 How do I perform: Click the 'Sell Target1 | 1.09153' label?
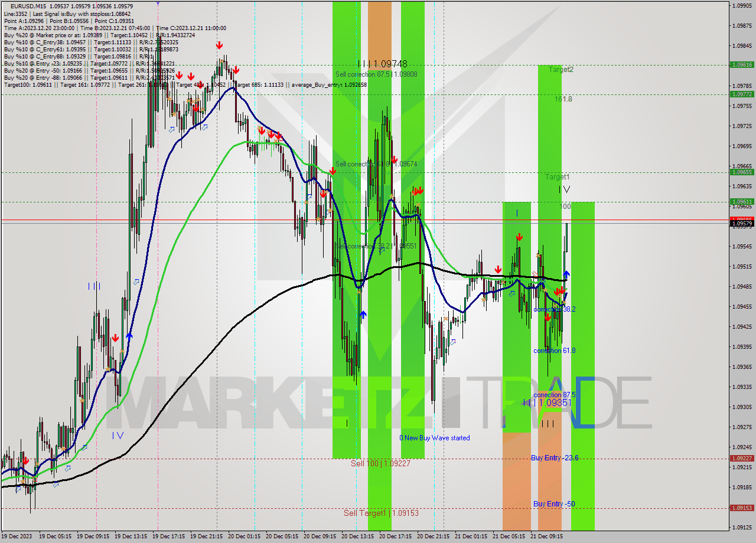(x=381, y=513)
